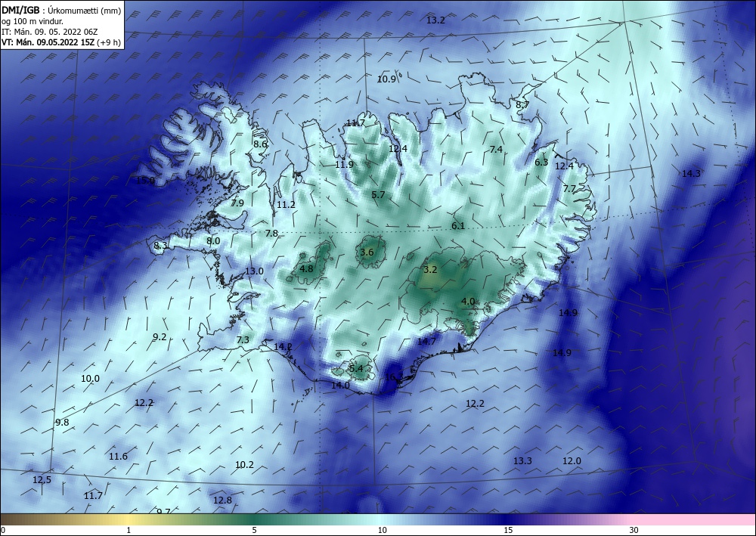Click the 13.0 value in west Iceland
Viewport: 756px width, 536px height.
(254, 271)
